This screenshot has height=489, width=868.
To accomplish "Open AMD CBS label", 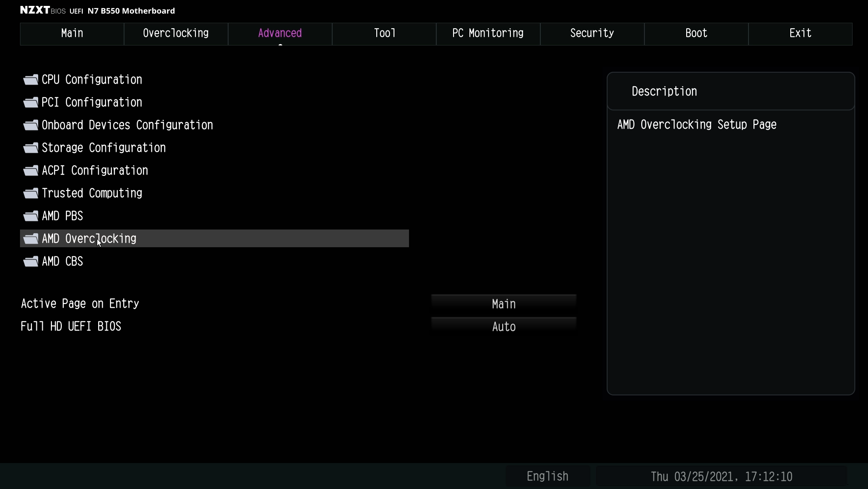I will [x=62, y=262].
